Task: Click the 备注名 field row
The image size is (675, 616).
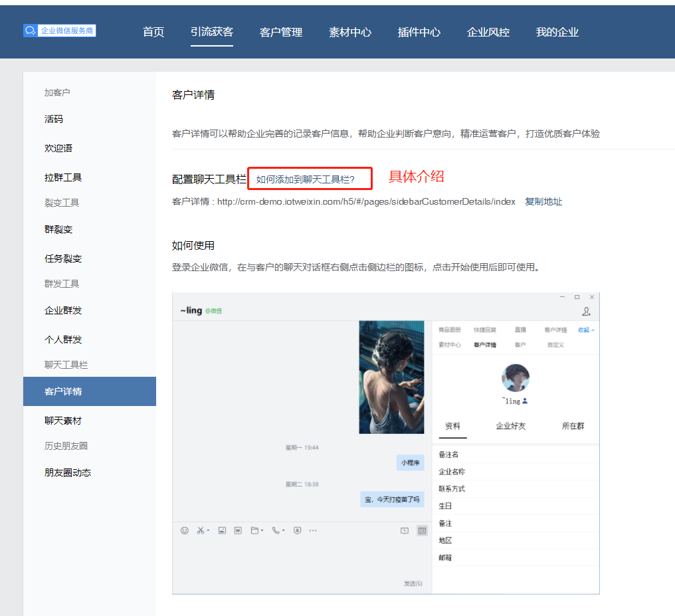Action: point(516,455)
